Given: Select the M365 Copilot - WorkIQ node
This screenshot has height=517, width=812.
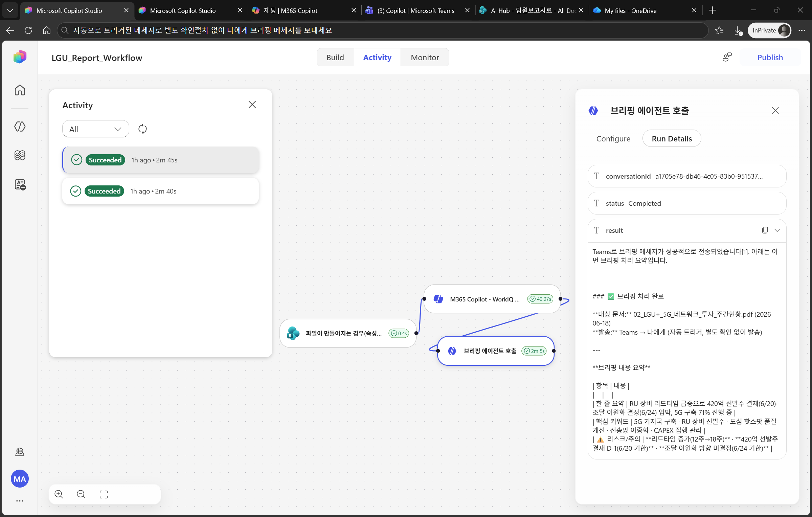Looking at the screenshot, I should [x=492, y=299].
